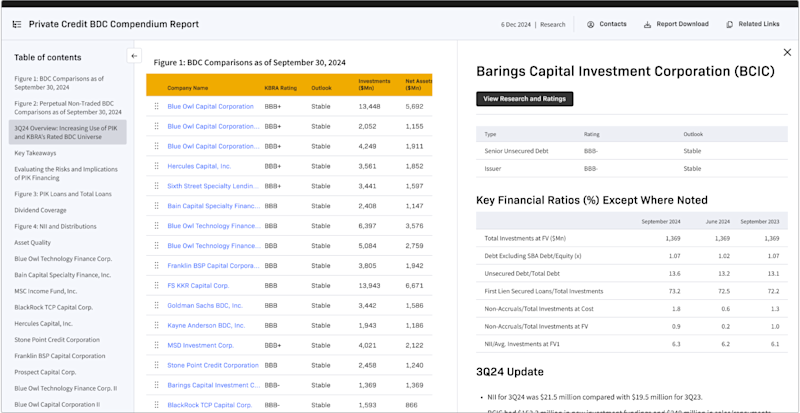Click September 2024 column header in ratios table

pos(661,222)
